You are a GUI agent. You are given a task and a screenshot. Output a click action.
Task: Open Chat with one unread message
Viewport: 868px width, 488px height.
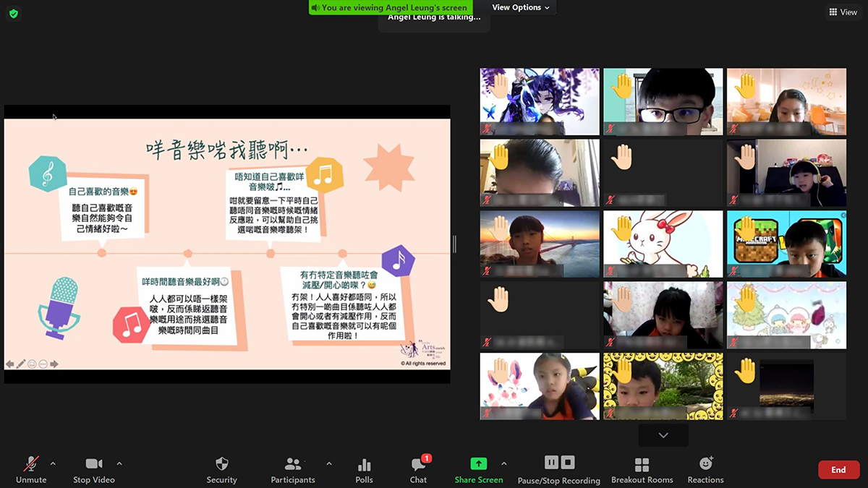pos(418,470)
